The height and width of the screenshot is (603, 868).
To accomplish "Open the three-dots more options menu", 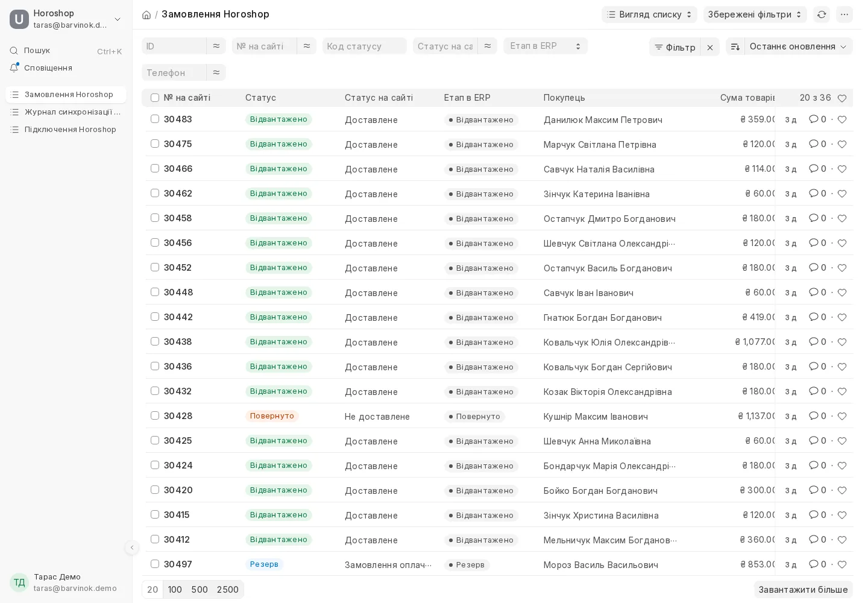I will tap(844, 14).
